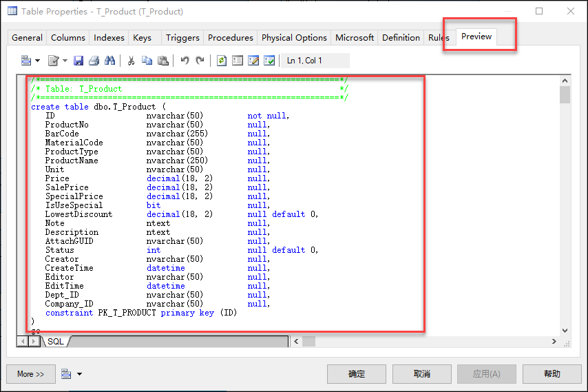Click the Edit With icon

point(53,61)
